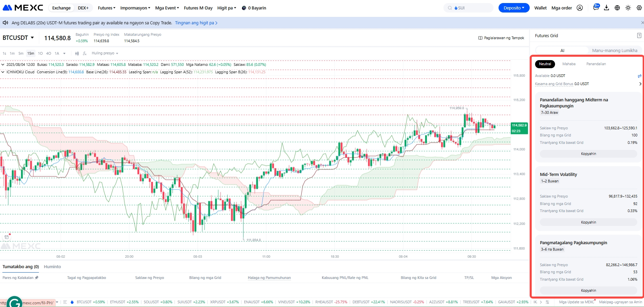
Task: Collapse the ICHIMOKU Cloud indicator row
Action: (x=3, y=72)
